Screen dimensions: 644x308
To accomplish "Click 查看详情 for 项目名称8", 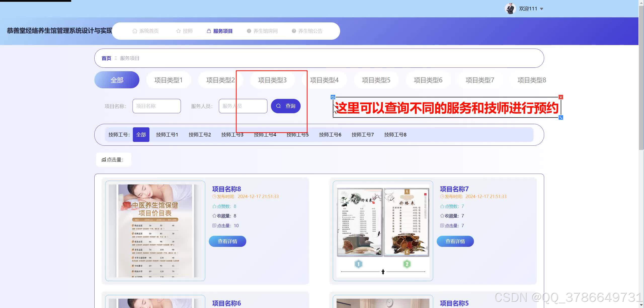I will (227, 241).
